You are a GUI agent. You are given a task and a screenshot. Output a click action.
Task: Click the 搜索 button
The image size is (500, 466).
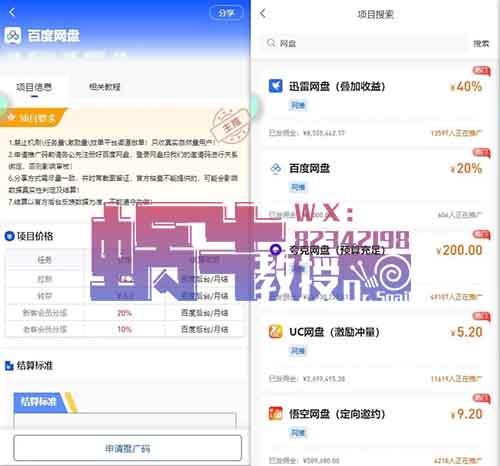(481, 43)
